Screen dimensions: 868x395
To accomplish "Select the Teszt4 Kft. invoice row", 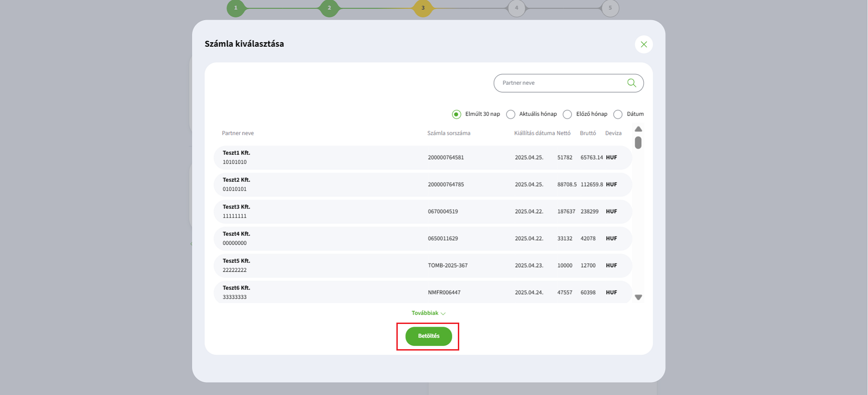I will [422, 239].
